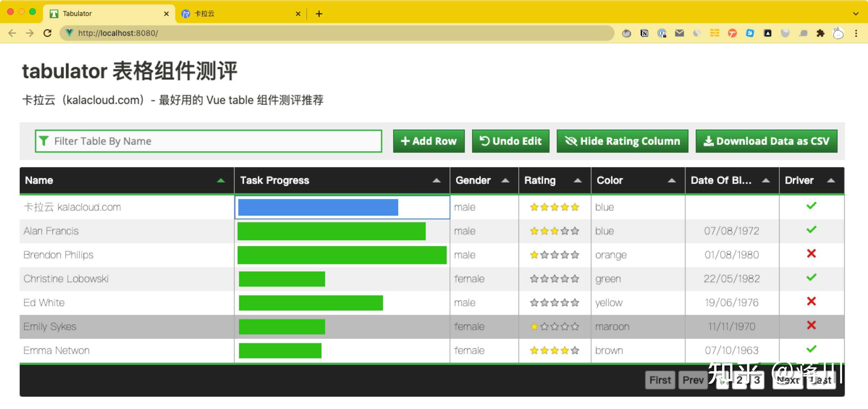Click the filter funnel icon in the name field
Screen dimensions: 868x409
click(44, 141)
